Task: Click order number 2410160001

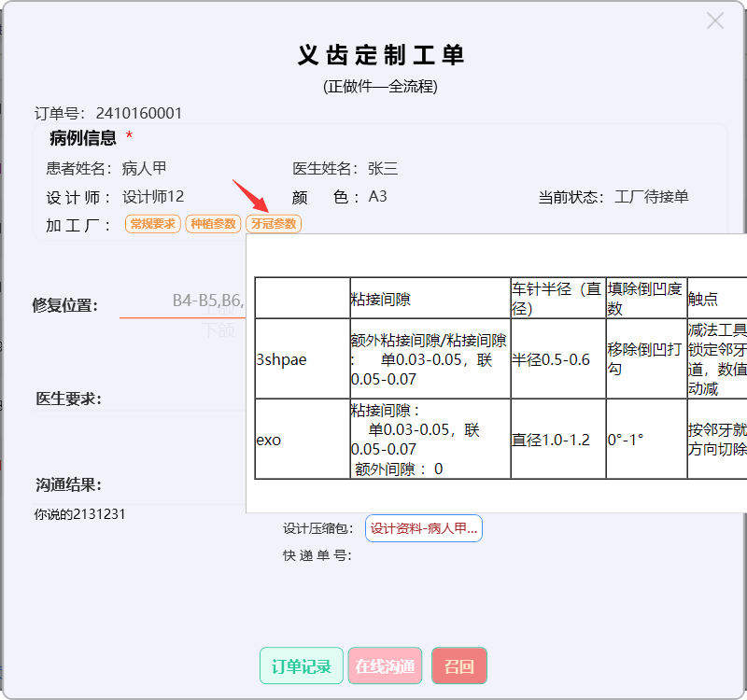Action: pyautogui.click(x=139, y=114)
